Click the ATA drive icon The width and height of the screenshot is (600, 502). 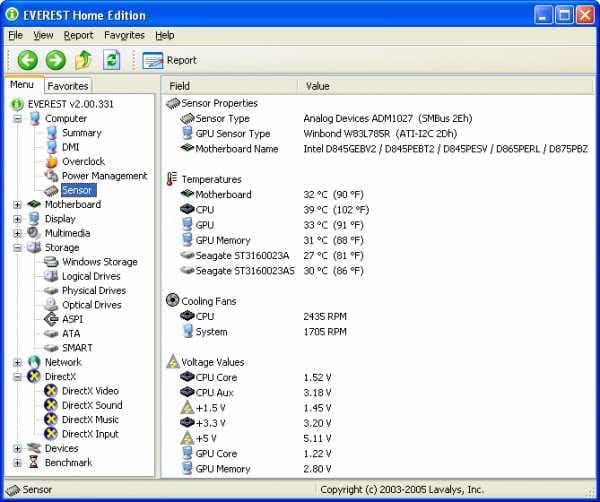[51, 334]
